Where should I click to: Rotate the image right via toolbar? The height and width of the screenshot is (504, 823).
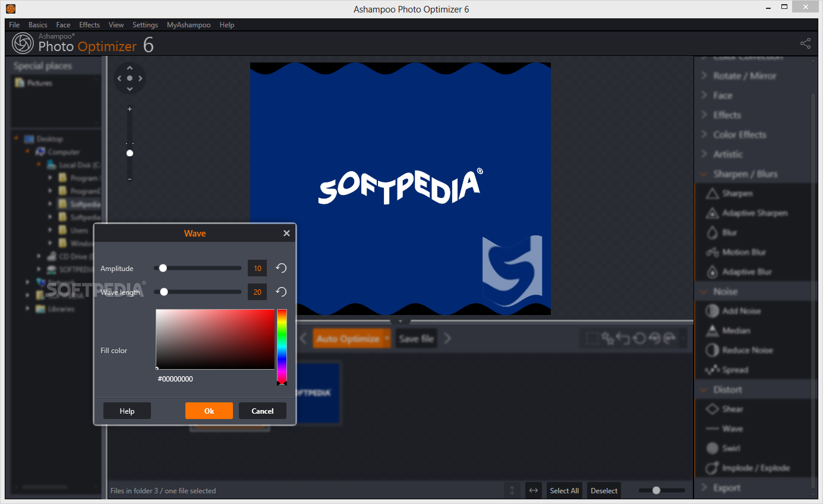[x=670, y=338]
